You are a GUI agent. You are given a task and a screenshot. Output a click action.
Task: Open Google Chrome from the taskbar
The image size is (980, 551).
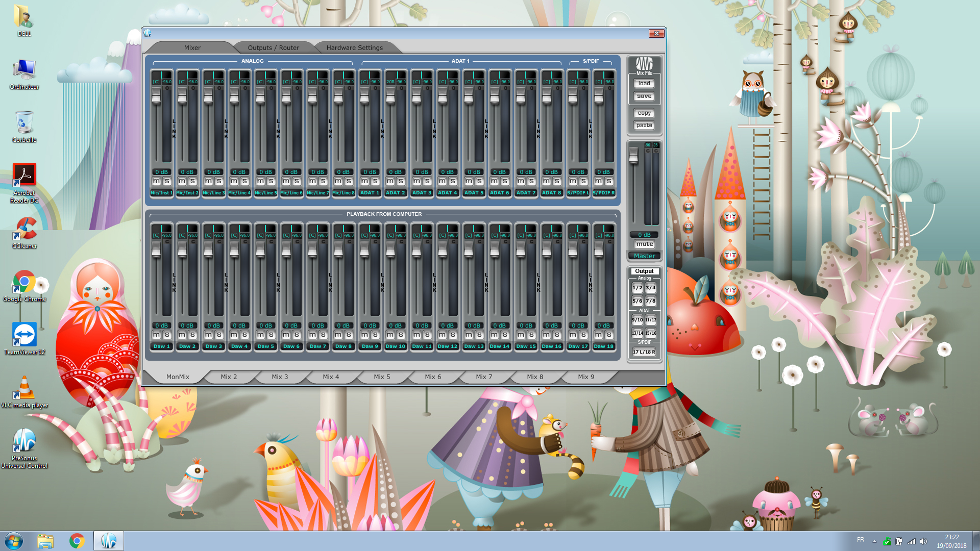tap(77, 541)
